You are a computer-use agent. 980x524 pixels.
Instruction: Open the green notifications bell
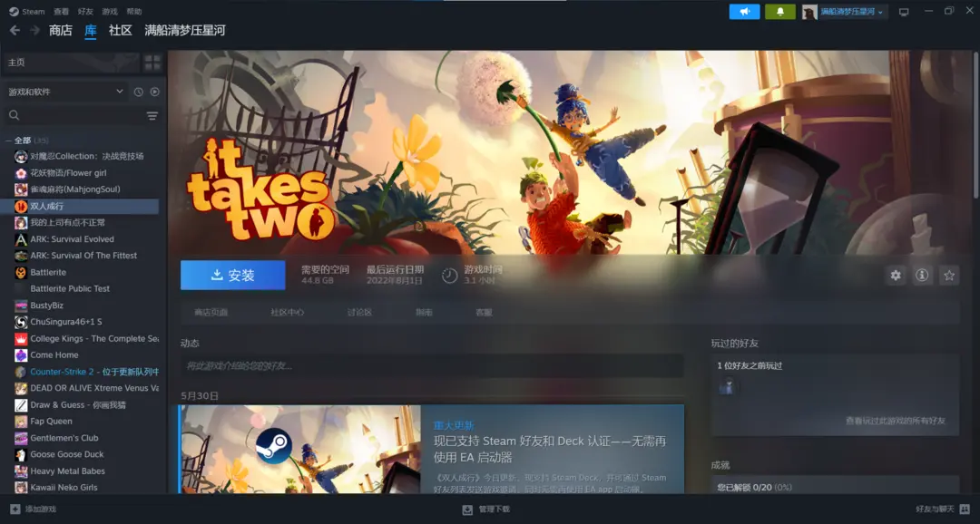pyautogui.click(x=780, y=12)
